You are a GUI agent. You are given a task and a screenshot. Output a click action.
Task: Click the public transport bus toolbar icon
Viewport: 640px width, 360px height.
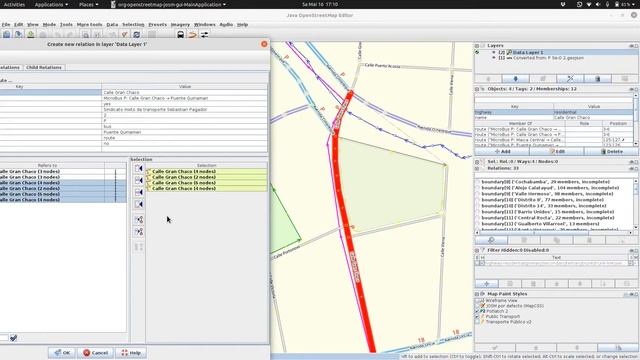(180, 35)
